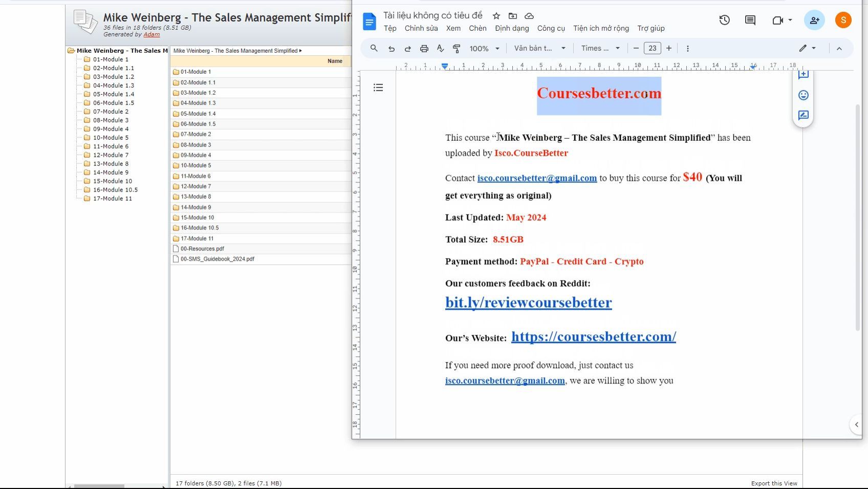
Task: Select the 07-Module 2 folder in tree
Action: coord(111,112)
